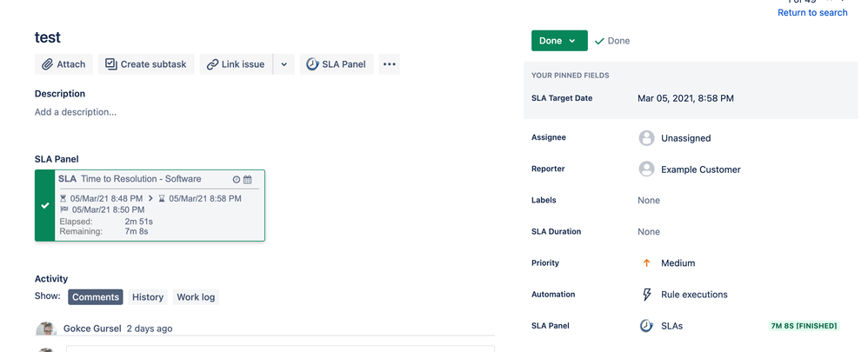The image size is (868, 352).
Task: Click the calendar icon in SLA card header
Action: 248,179
